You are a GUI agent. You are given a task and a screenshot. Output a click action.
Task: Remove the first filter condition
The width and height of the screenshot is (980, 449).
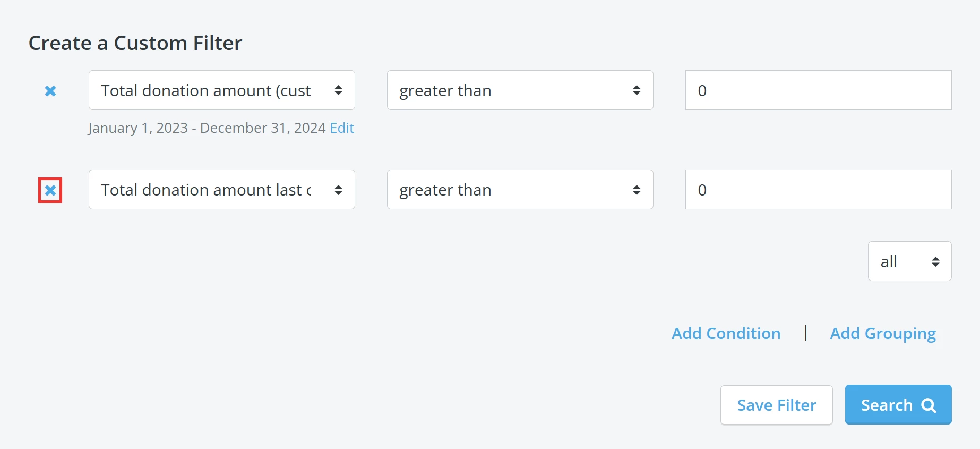pyautogui.click(x=50, y=91)
